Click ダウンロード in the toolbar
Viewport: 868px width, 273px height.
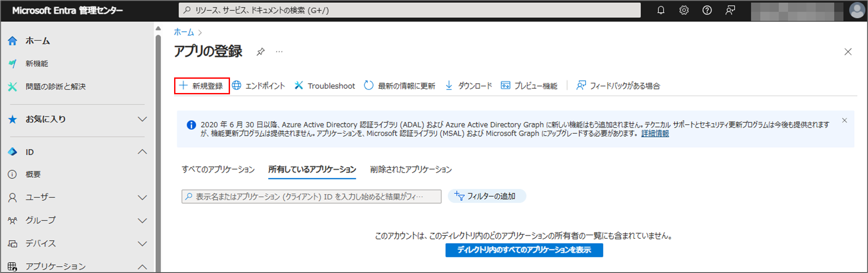(469, 86)
